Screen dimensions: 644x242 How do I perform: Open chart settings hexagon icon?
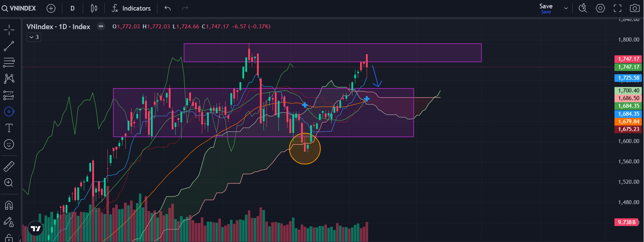tap(600, 8)
